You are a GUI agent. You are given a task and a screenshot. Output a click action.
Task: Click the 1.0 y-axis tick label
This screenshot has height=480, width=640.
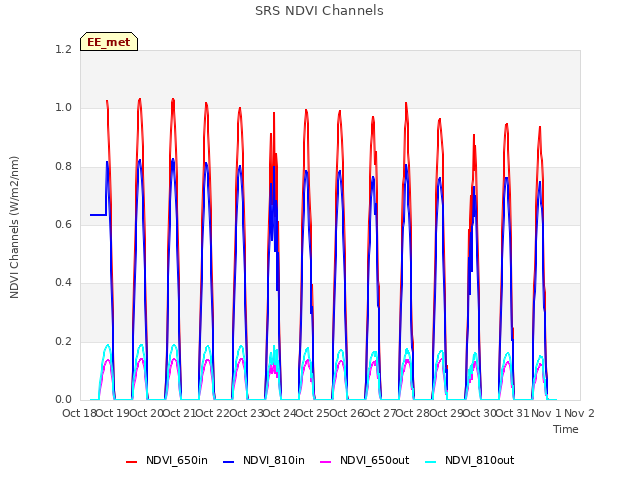[63, 108]
